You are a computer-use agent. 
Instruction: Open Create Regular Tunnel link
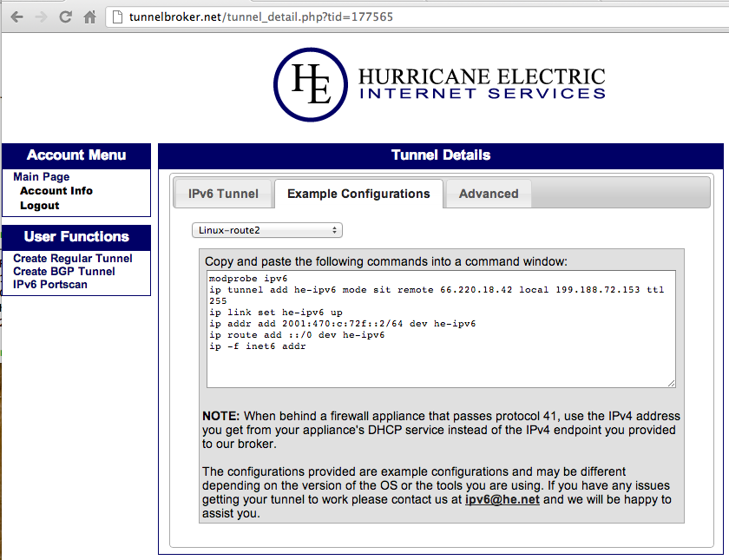click(x=73, y=258)
